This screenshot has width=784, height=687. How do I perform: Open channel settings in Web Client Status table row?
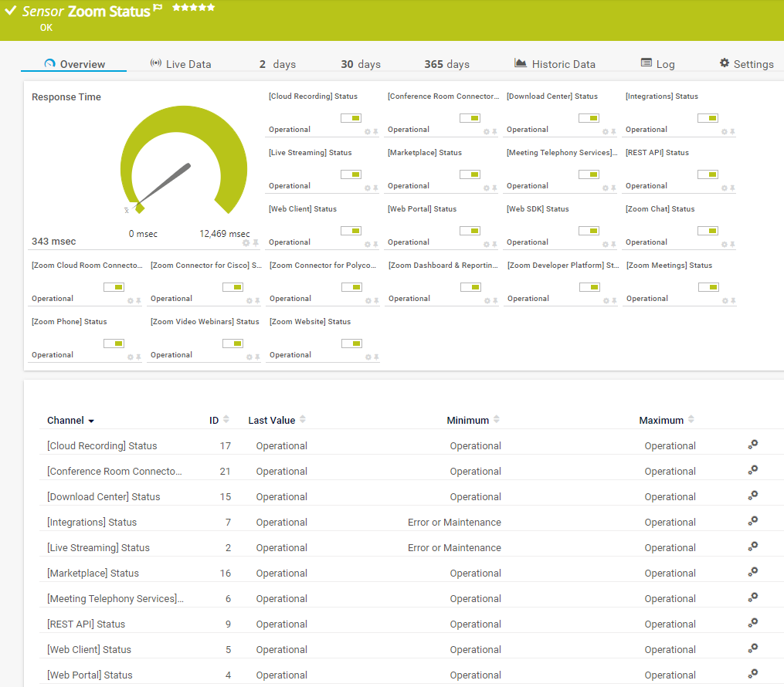[752, 649]
